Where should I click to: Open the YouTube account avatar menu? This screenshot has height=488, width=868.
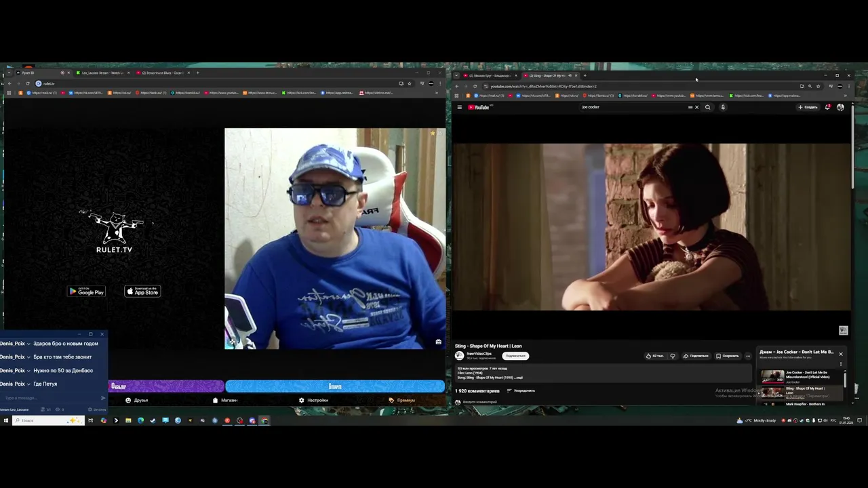coord(840,107)
